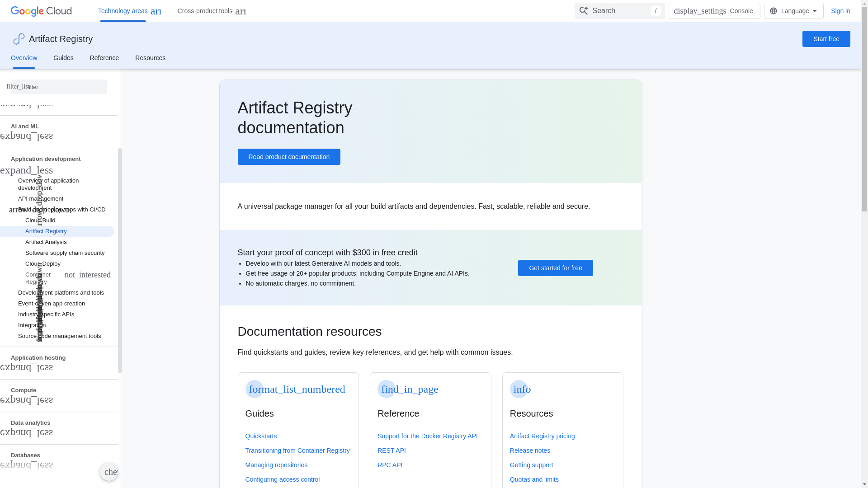Open the Quotas and limits link
The width and height of the screenshot is (868, 488).
point(534,479)
